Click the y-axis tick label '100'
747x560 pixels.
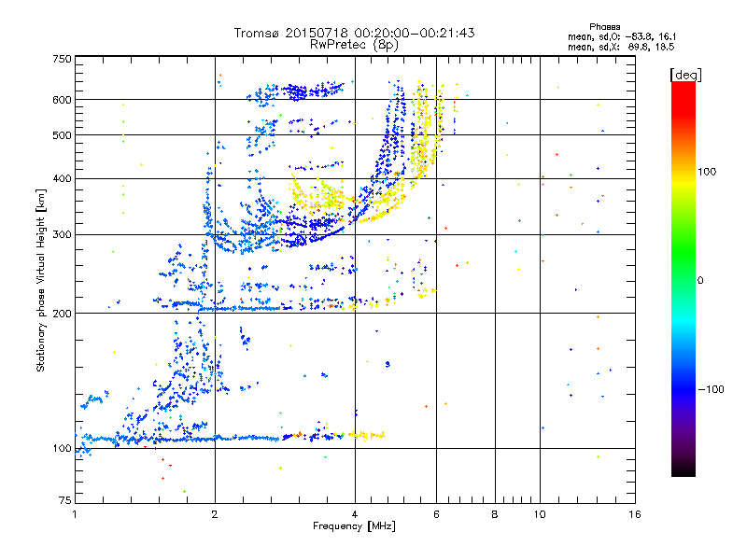[62, 449]
